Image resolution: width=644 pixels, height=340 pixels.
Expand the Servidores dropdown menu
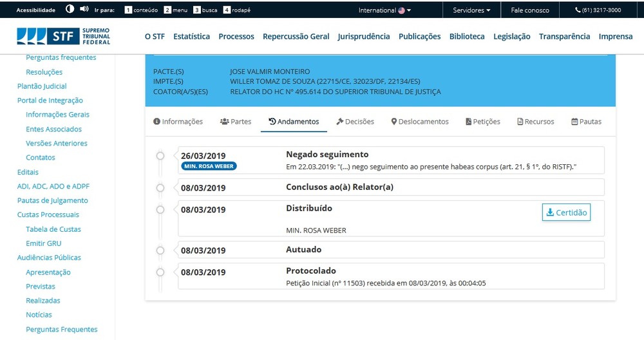tap(471, 10)
